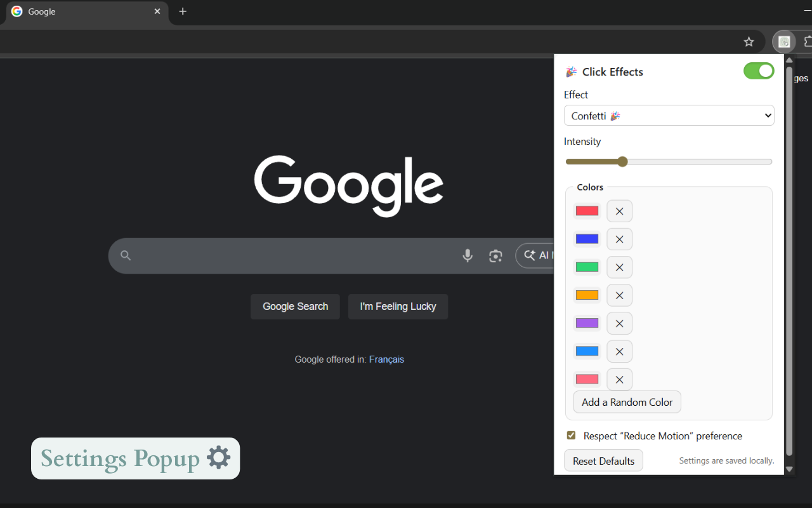
Task: Click the "Settings are saved locally." text
Action: coord(726,461)
